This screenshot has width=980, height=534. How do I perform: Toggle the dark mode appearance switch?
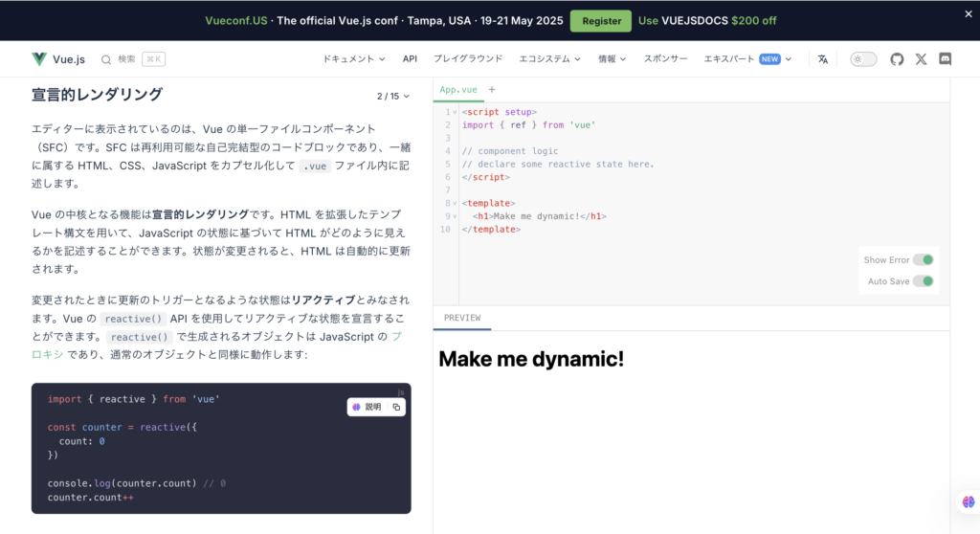pyautogui.click(x=863, y=59)
